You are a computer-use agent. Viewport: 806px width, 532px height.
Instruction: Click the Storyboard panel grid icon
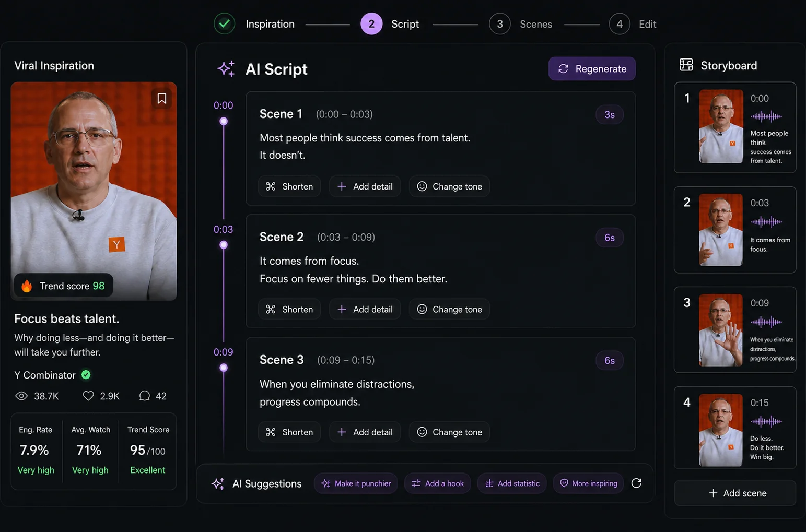click(x=686, y=65)
